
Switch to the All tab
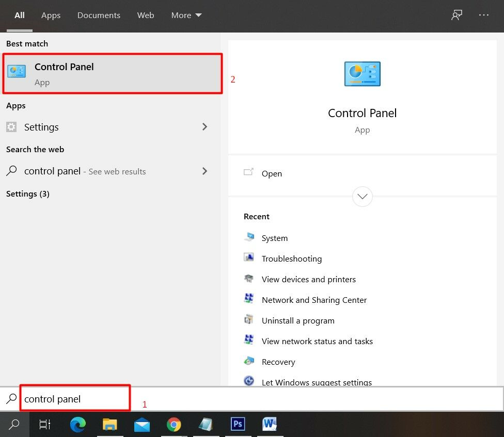coord(19,15)
